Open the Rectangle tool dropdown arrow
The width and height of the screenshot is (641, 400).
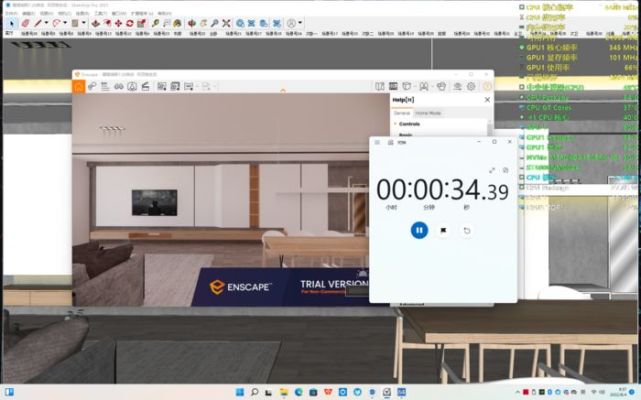coord(83,23)
